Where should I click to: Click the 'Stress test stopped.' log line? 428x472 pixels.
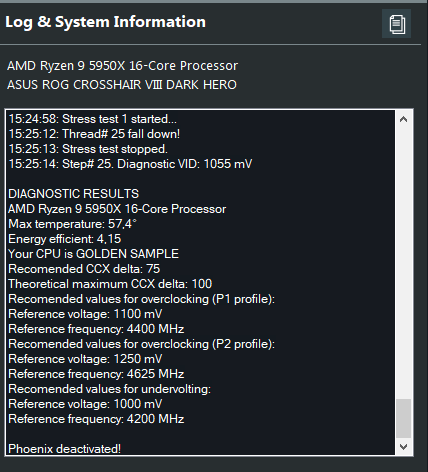(x=88, y=149)
